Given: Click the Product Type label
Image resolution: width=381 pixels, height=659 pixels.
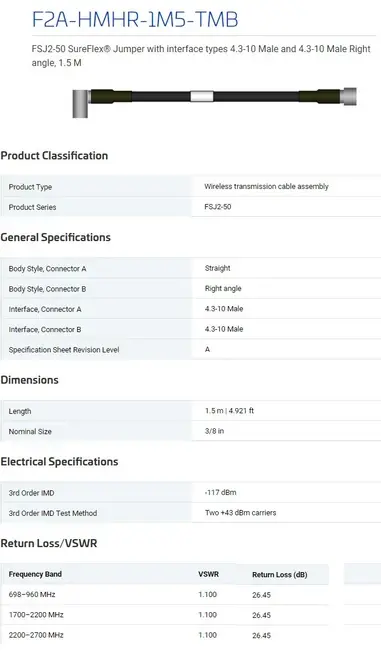Looking at the screenshot, I should 30,187.
